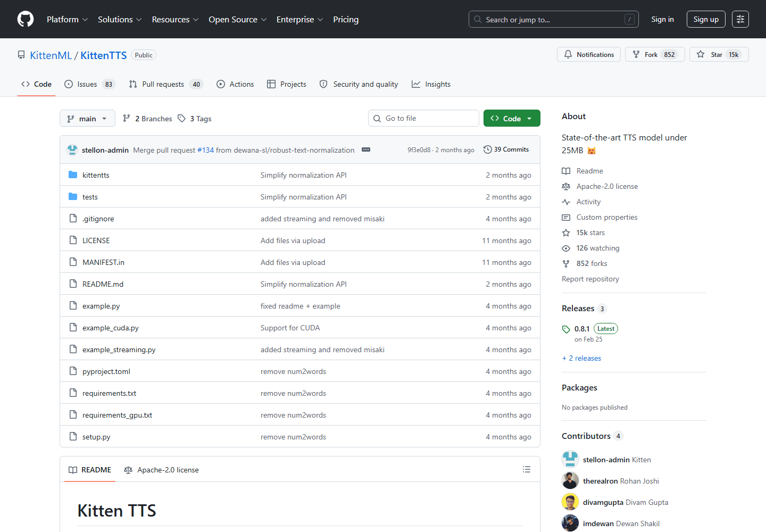Viewport: 766px width, 532px height.
Task: Open the green Code dropdown button
Action: point(512,118)
